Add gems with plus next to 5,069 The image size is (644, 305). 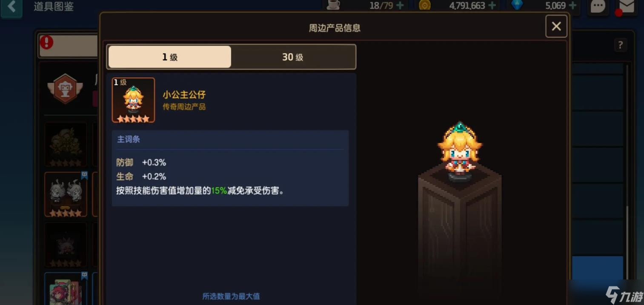pyautogui.click(x=572, y=6)
